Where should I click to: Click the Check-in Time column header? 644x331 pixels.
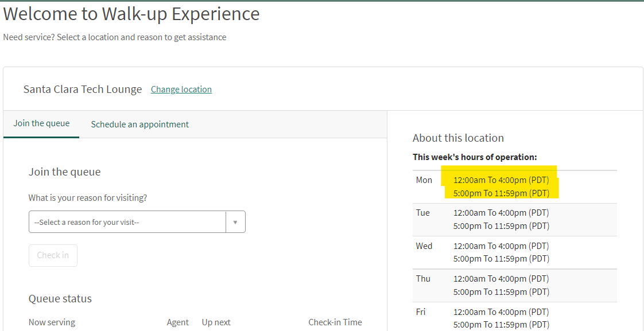coord(335,322)
